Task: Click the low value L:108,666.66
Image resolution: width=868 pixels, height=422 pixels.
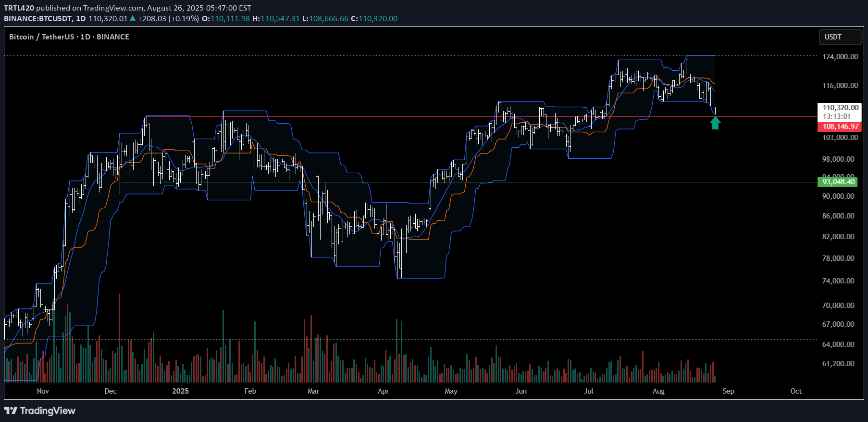Action: point(325,19)
